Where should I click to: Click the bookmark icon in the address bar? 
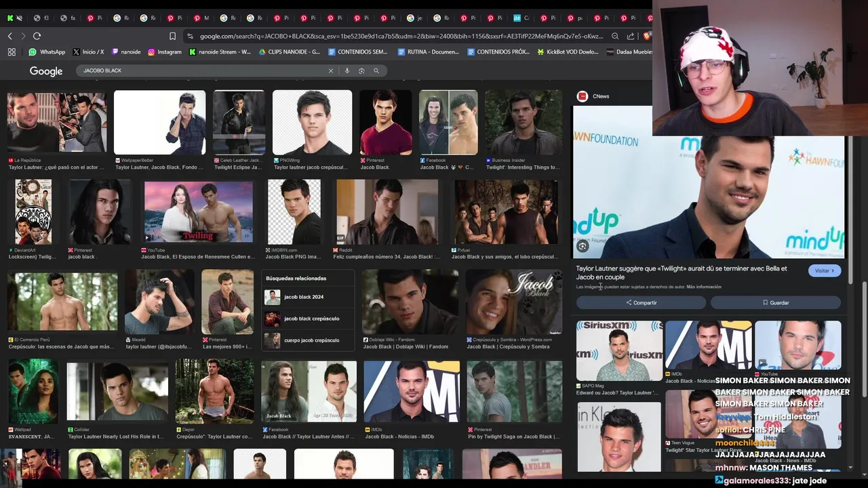click(172, 36)
